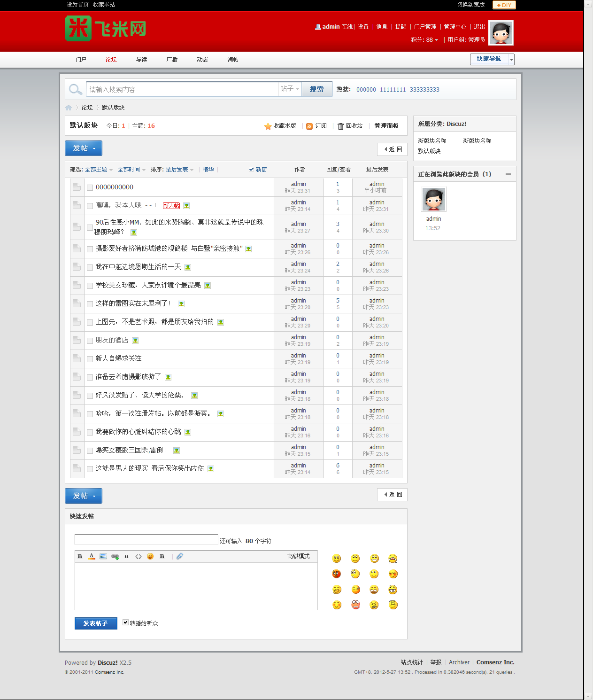
Task: Open the 帖子 search type dropdown
Action: [289, 89]
